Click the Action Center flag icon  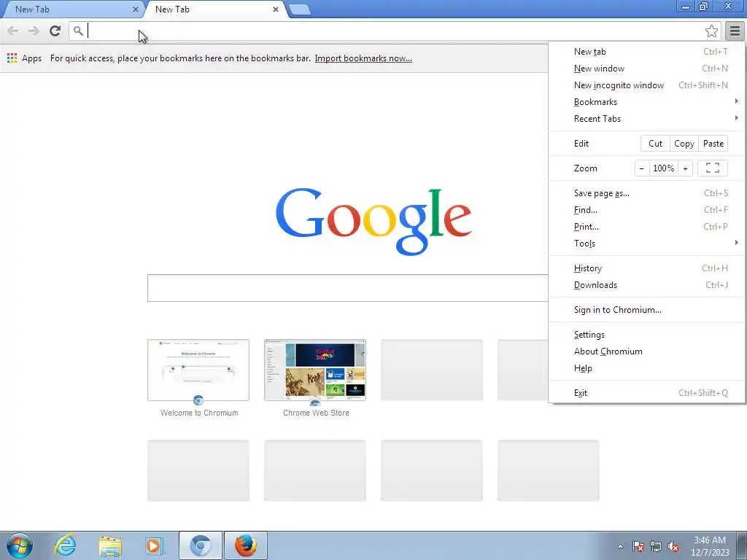pyautogui.click(x=638, y=546)
